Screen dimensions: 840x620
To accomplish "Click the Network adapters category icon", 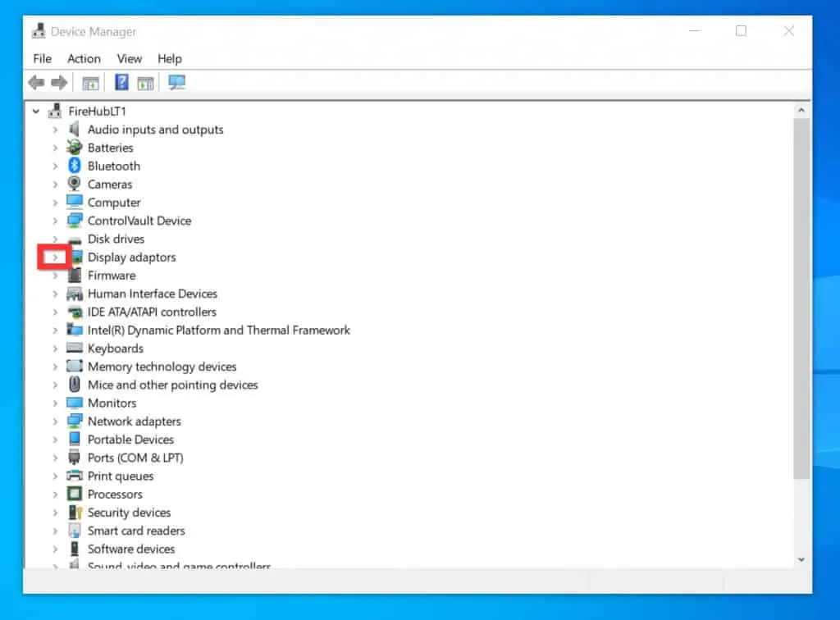I will tap(74, 421).
